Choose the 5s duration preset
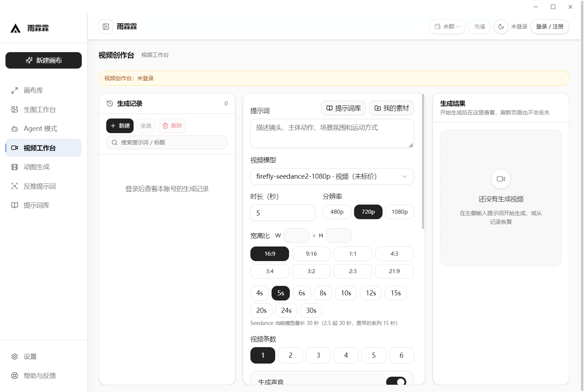The width and height of the screenshot is (584, 392). (281, 293)
